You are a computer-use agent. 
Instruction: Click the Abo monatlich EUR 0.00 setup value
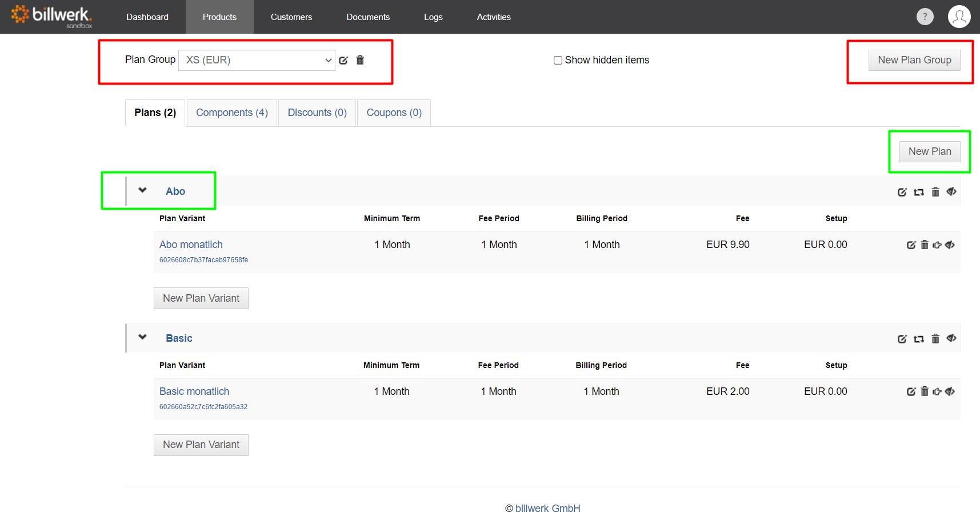pyautogui.click(x=825, y=245)
